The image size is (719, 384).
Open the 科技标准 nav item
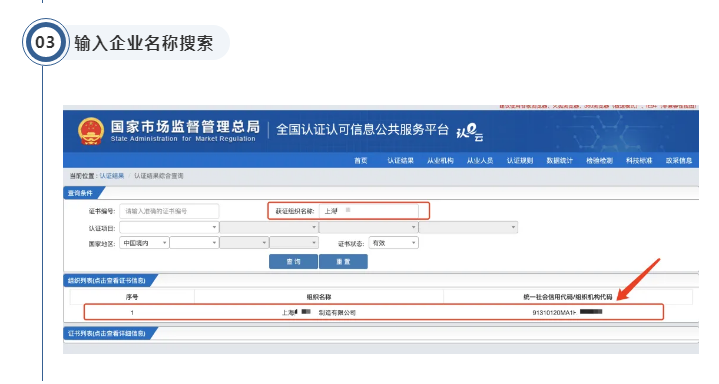click(x=639, y=161)
